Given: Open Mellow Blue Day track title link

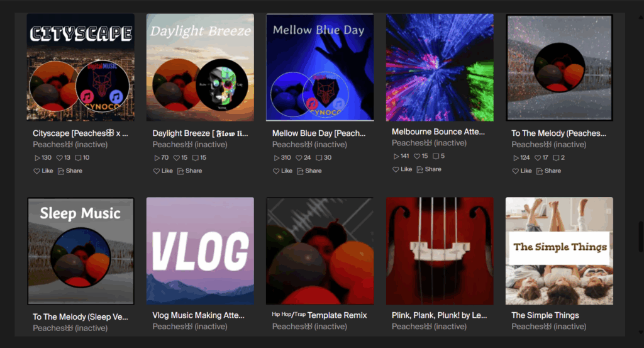Looking at the screenshot, I should click(x=319, y=133).
